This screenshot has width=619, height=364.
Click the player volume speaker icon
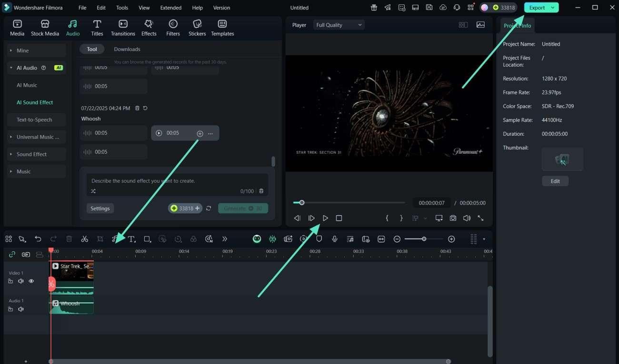(467, 218)
